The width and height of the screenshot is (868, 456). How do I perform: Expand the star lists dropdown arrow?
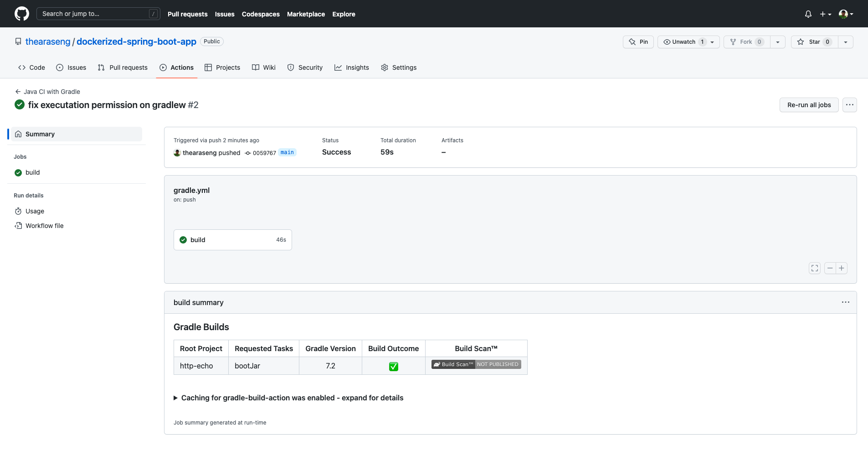click(x=846, y=42)
